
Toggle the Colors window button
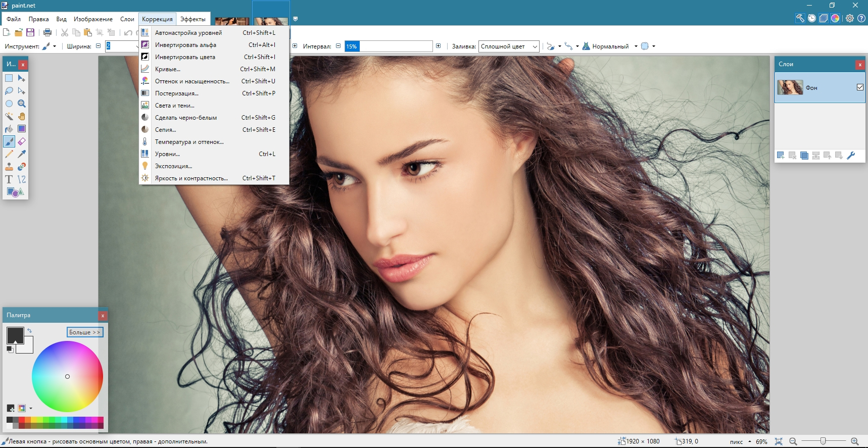click(x=835, y=18)
